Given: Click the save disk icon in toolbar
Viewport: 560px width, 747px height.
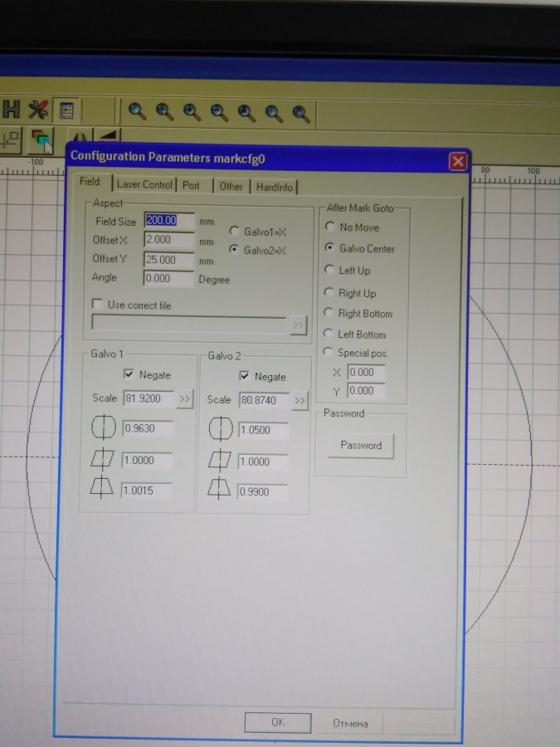Looking at the screenshot, I should 11,110.
